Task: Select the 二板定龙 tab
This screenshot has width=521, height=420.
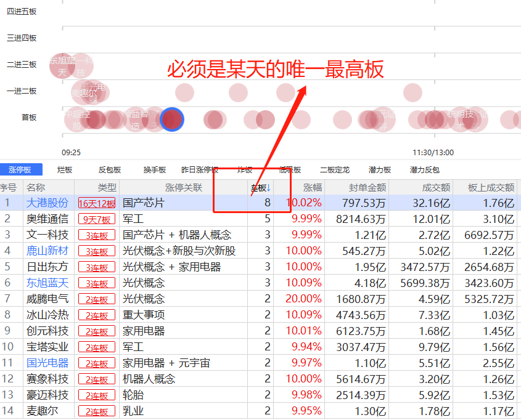Action: pyautogui.click(x=335, y=170)
